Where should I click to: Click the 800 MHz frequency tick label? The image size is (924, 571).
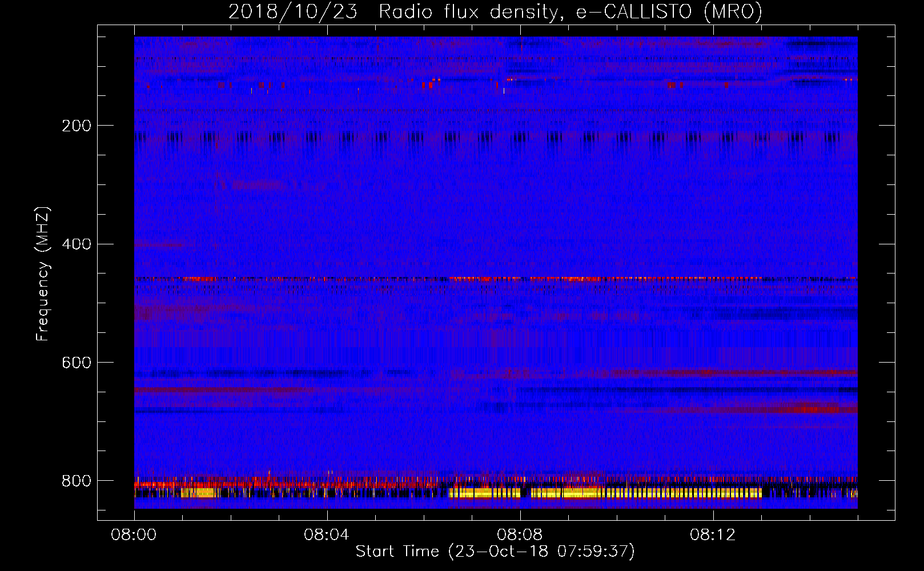tap(77, 481)
